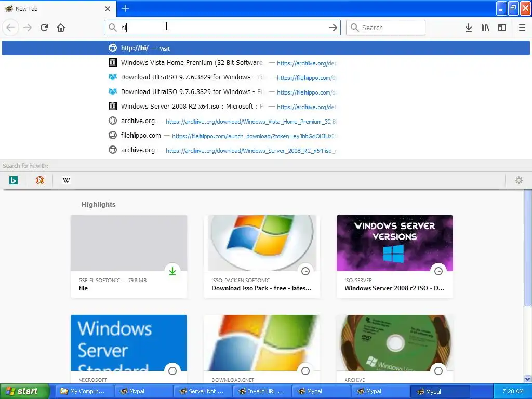This screenshot has width=532, height=399.
Task: Switch to Server Not Found taskbar window
Action: [202, 391]
